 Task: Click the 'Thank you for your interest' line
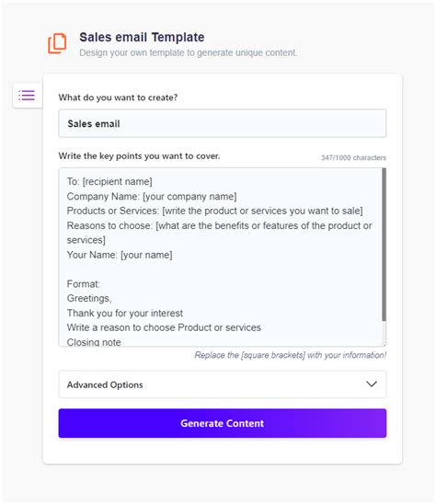point(125,313)
